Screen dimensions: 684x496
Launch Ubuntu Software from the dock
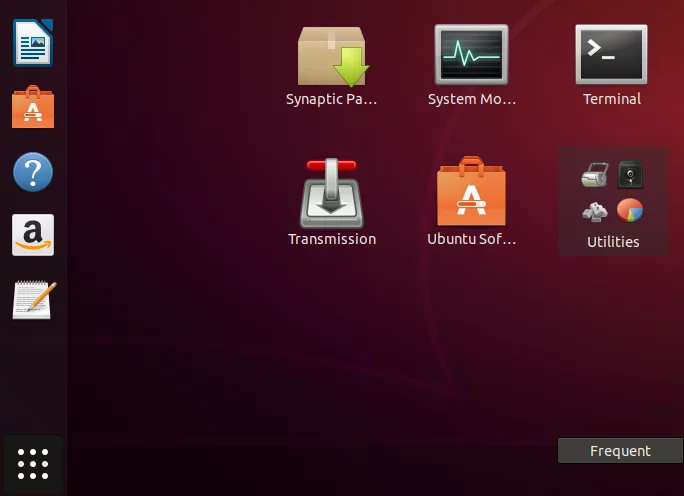click(x=33, y=107)
